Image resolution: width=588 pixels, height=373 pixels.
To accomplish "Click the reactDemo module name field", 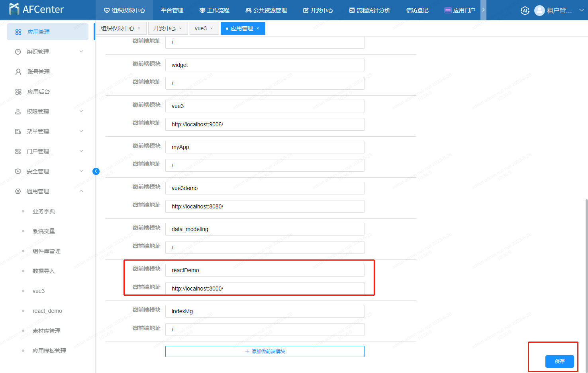I will pos(265,270).
